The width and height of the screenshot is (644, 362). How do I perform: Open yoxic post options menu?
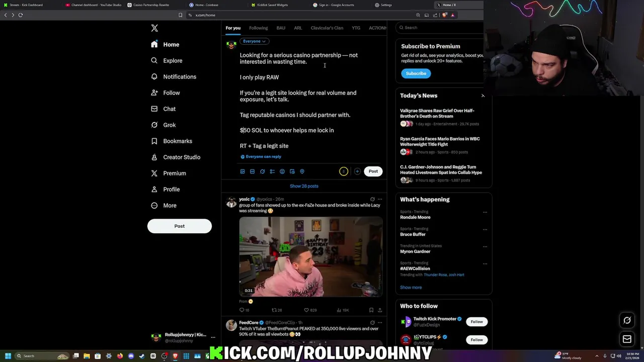[380, 199]
